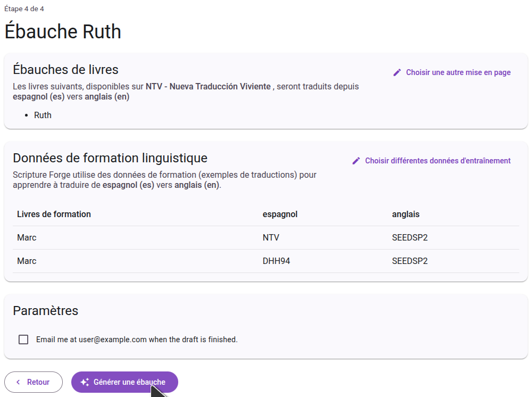The height and width of the screenshot is (397, 532).
Task: Click the 'Générer une ébauche' button
Action: click(x=124, y=382)
